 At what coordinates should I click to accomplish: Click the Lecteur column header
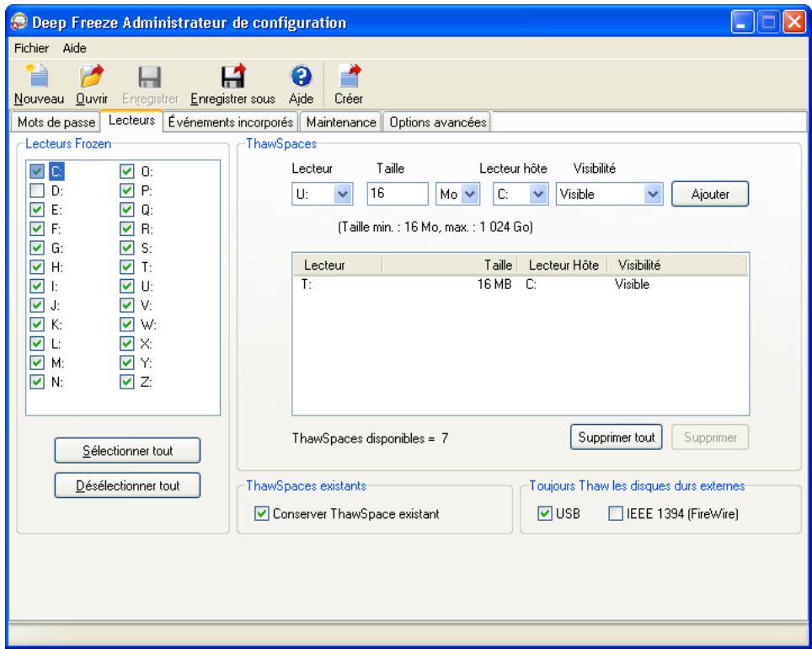tap(338, 265)
